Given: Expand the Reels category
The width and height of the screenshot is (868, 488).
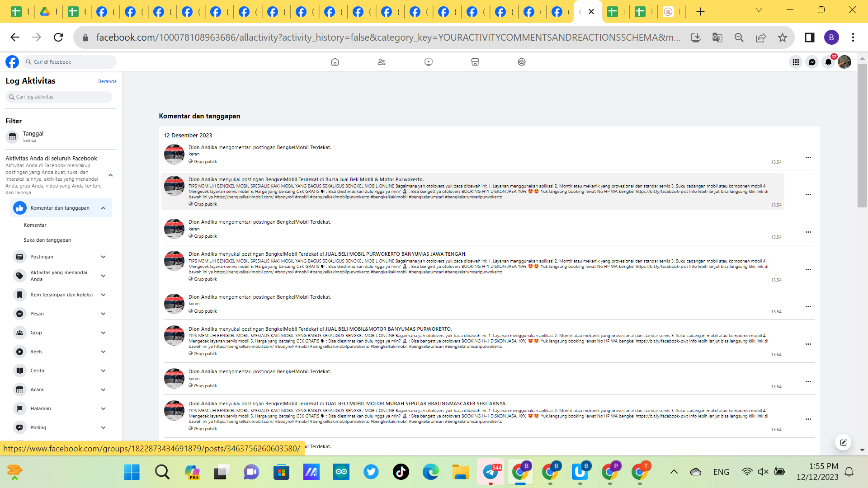Looking at the screenshot, I should click(x=103, y=352).
